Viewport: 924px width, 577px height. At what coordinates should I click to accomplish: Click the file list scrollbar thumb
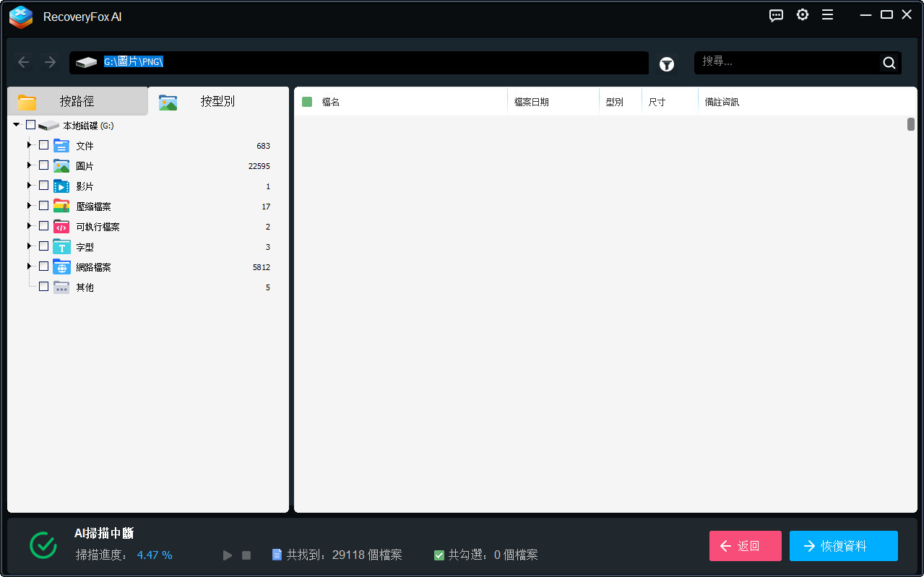911,124
